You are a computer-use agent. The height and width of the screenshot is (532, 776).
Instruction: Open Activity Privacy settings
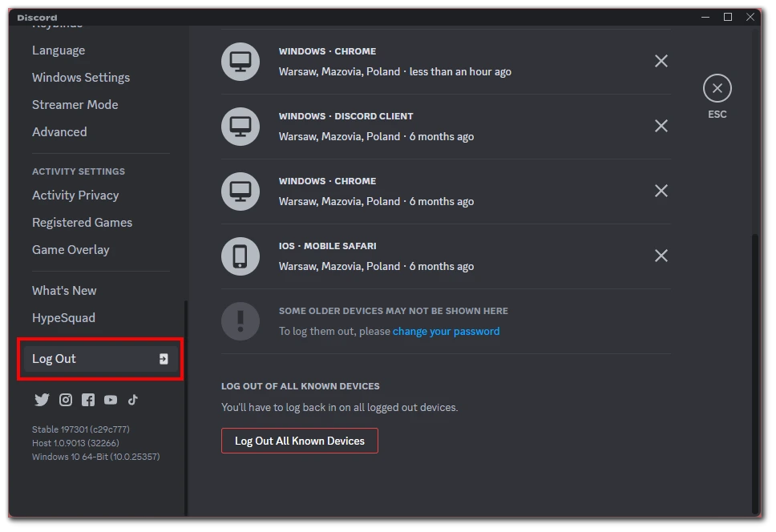coord(75,195)
